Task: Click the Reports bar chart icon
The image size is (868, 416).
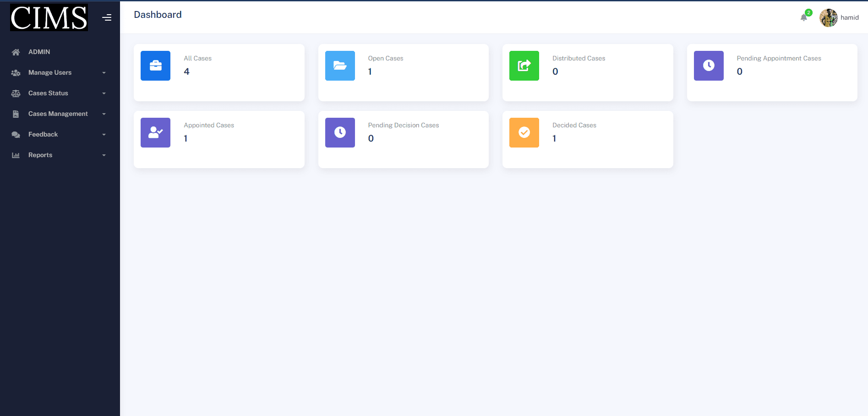Action: pos(16,155)
